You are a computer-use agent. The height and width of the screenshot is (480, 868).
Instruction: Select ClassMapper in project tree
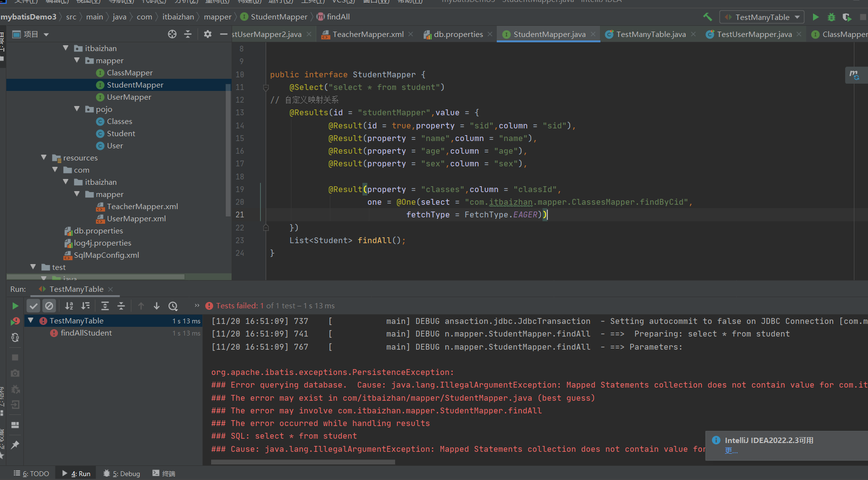129,72
